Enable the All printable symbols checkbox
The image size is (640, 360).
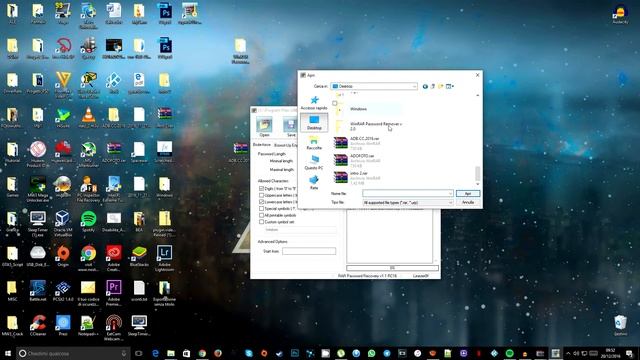point(261,215)
